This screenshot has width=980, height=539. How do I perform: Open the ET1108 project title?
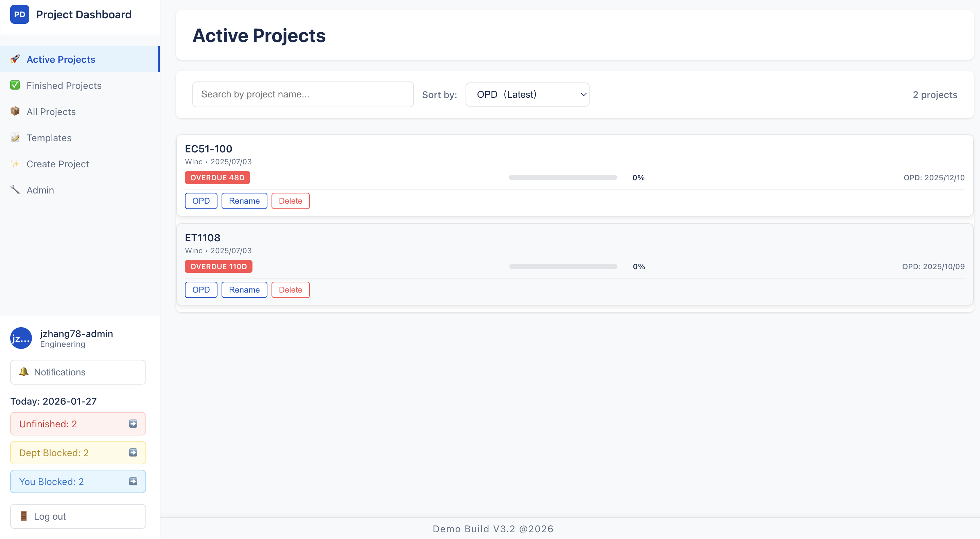pos(203,238)
